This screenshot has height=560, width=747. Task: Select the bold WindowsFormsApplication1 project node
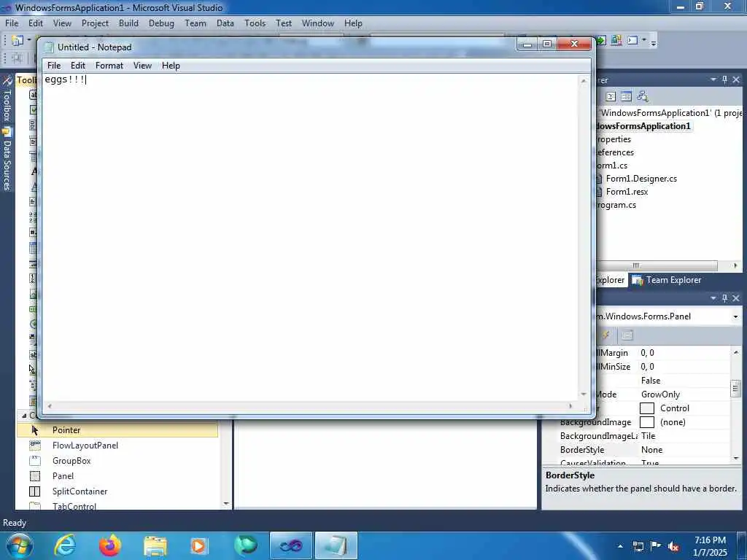(643, 126)
